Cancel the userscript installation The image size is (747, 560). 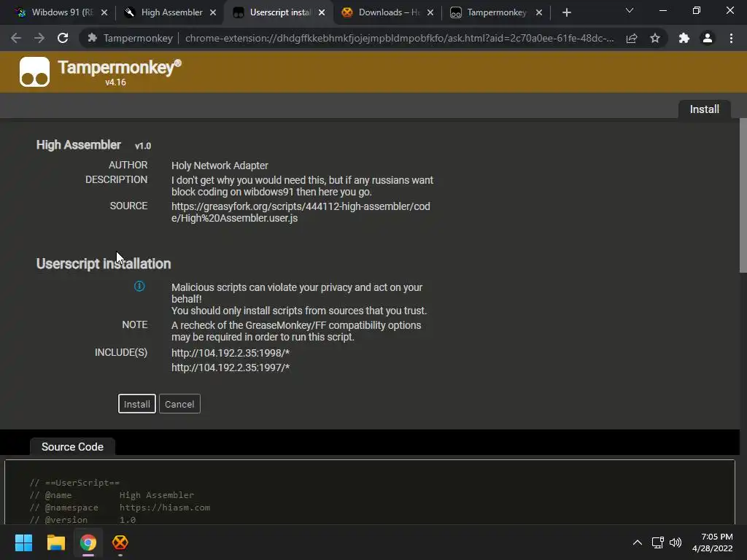[x=179, y=404]
